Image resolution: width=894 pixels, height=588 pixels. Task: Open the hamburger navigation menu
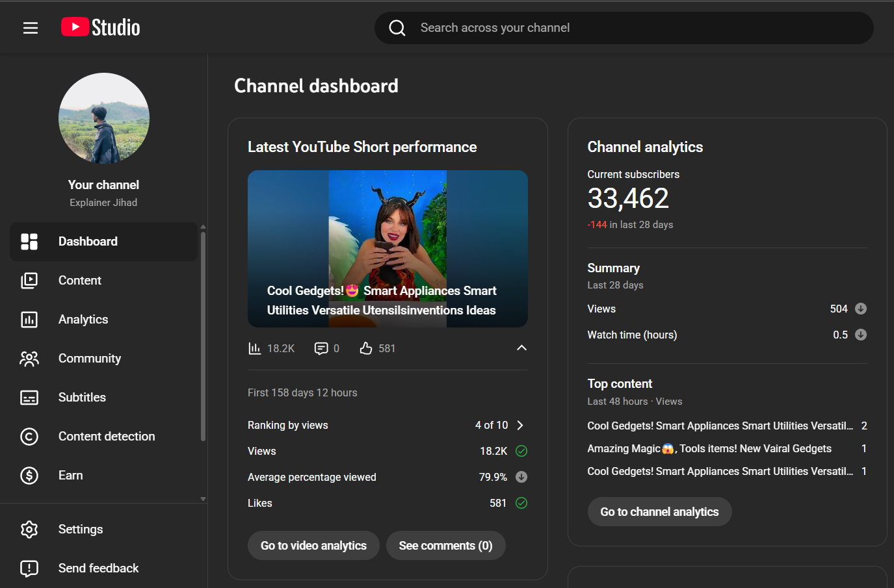(31, 28)
